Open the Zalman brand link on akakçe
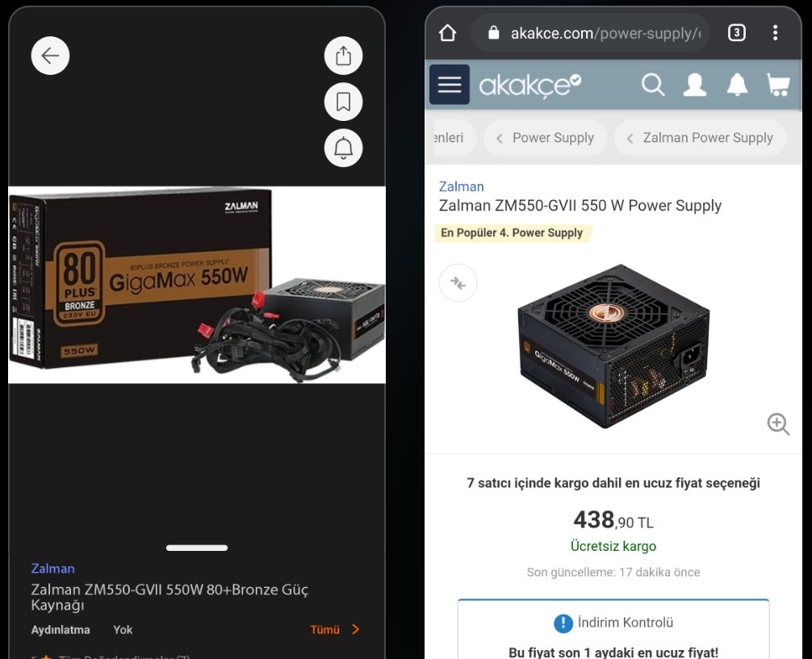812x659 pixels. (462, 186)
